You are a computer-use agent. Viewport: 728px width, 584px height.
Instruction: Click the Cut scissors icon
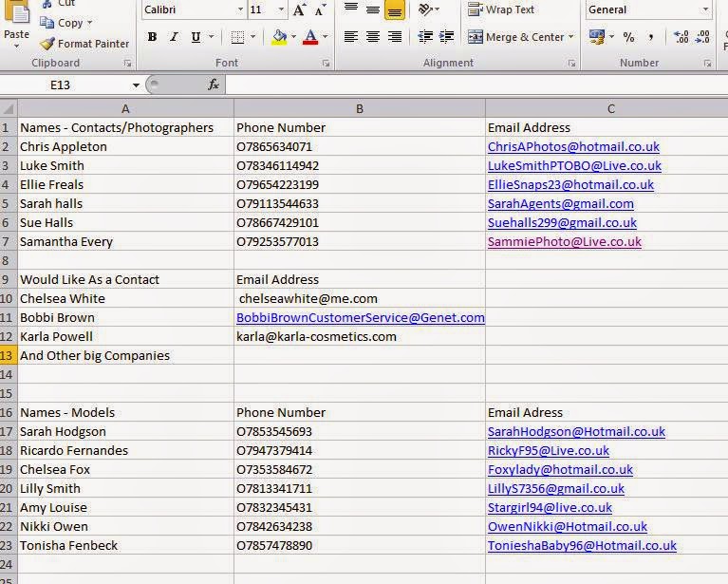pyautogui.click(x=47, y=4)
